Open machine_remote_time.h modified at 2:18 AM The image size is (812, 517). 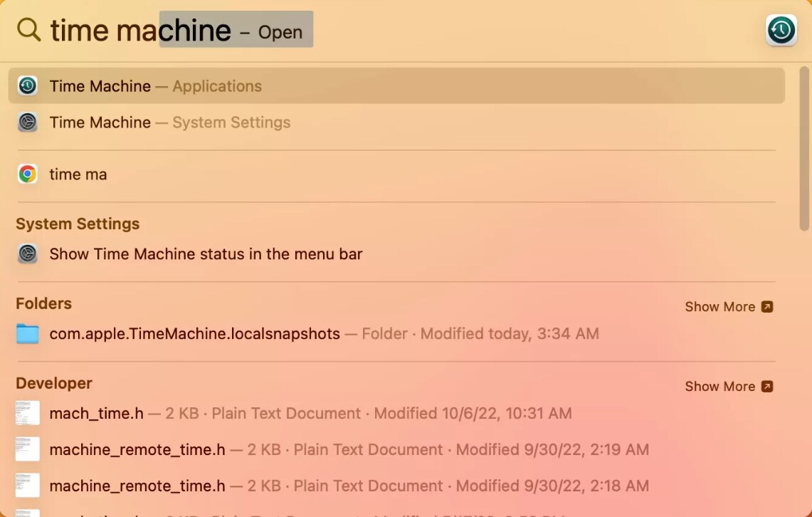point(137,486)
